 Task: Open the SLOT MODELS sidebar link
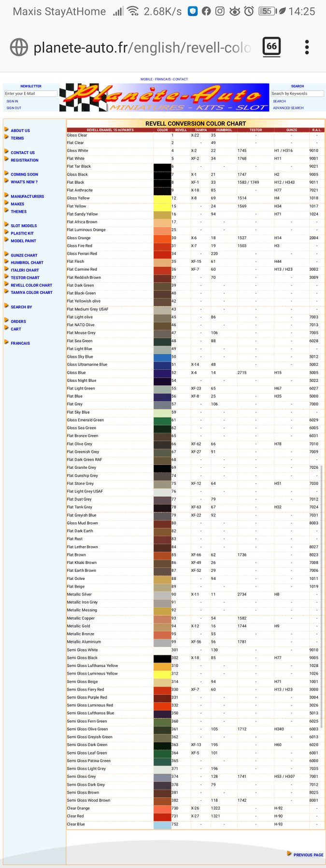[24, 226]
